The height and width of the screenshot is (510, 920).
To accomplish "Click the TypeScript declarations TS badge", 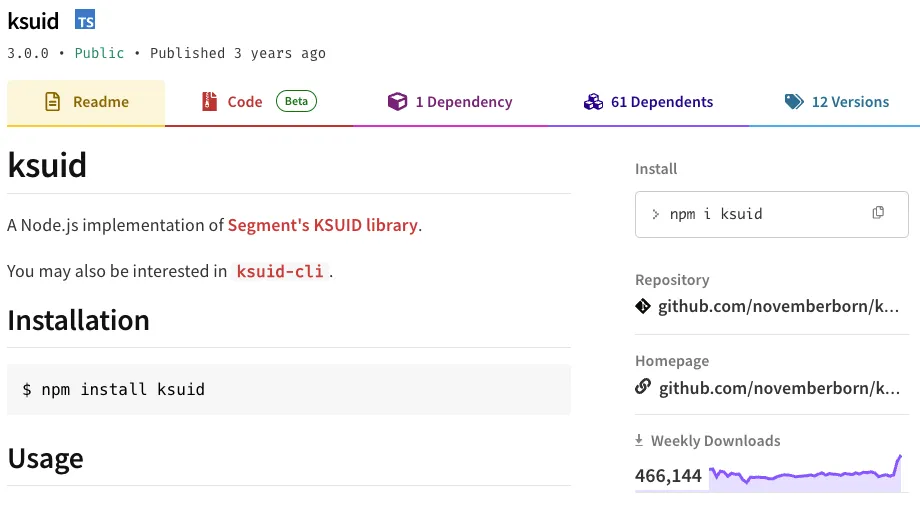I will (85, 20).
